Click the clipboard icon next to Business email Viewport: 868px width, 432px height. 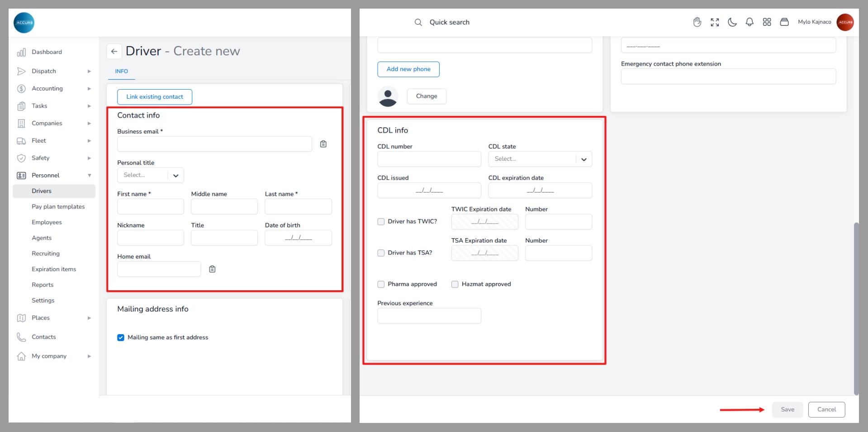tap(323, 144)
